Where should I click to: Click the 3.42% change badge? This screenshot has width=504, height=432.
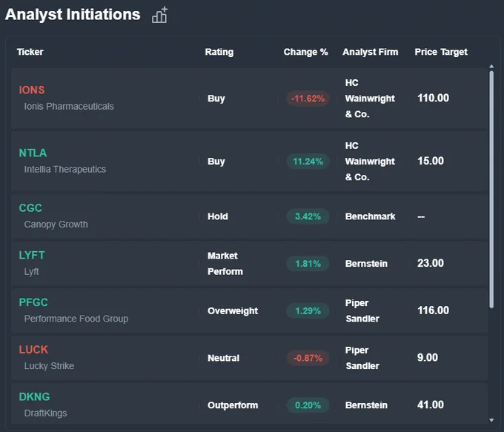pos(308,216)
